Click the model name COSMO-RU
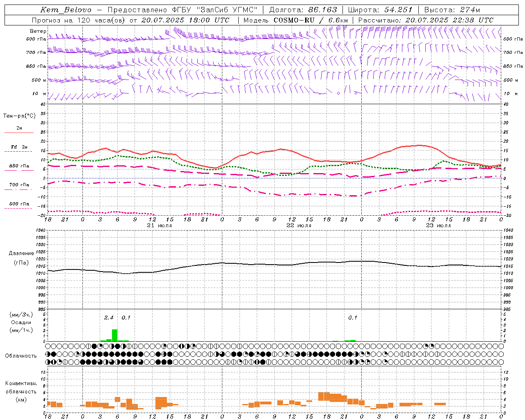Image resolution: width=525 pixels, height=420 pixels. point(294,20)
